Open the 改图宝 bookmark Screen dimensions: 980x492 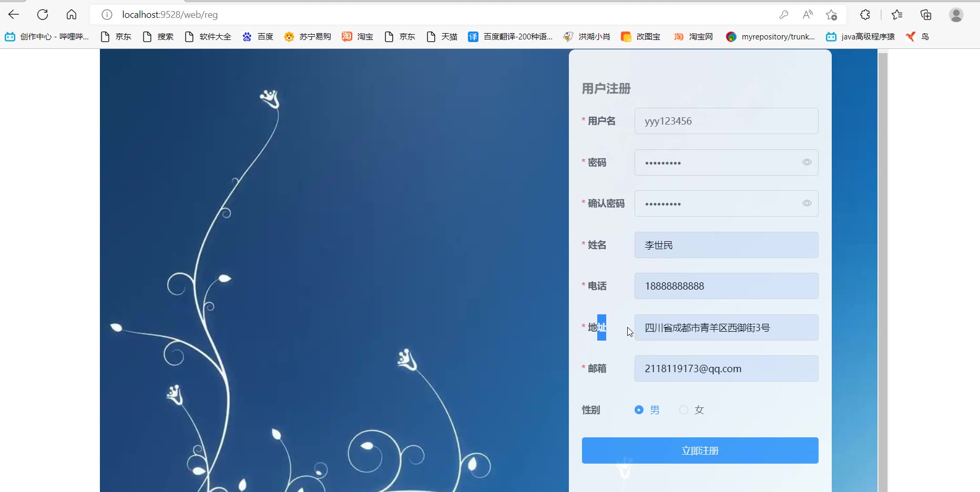[640, 36]
